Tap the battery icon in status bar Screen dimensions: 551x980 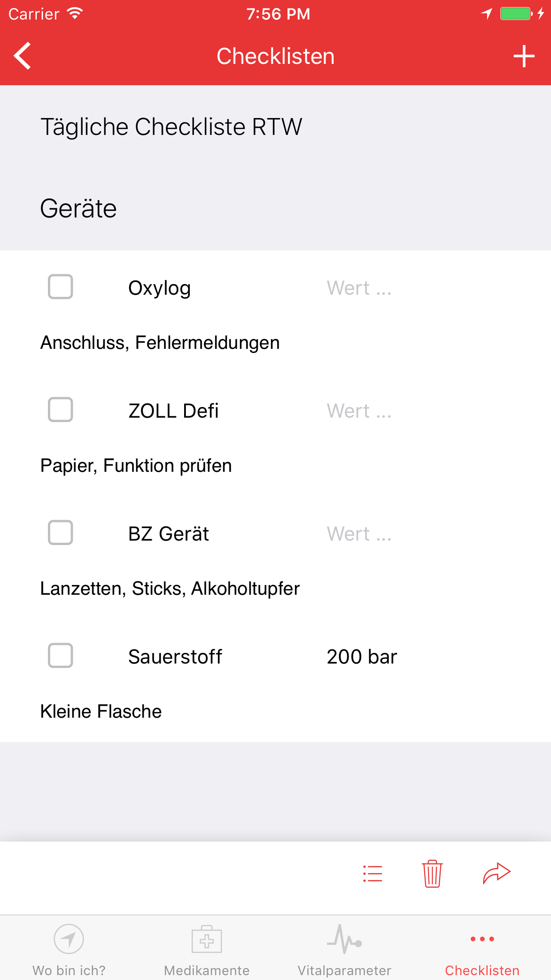coord(516,14)
